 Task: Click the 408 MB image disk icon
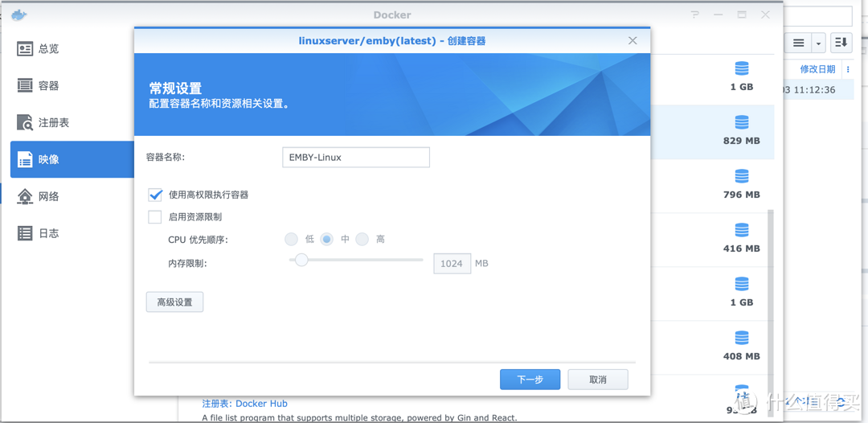point(741,339)
